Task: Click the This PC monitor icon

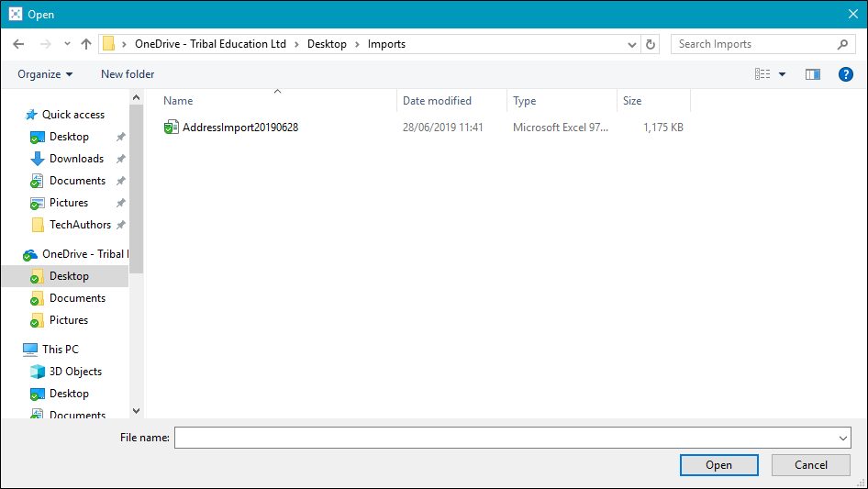Action: [30, 350]
